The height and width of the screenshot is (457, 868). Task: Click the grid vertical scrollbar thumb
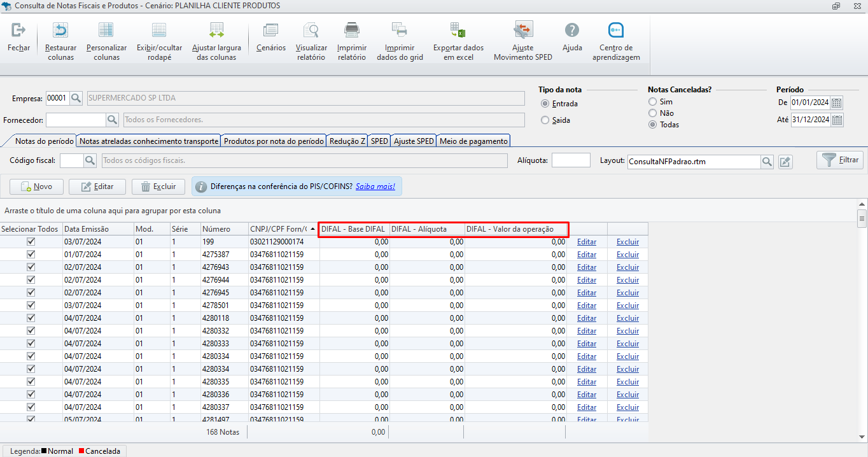coord(862,219)
